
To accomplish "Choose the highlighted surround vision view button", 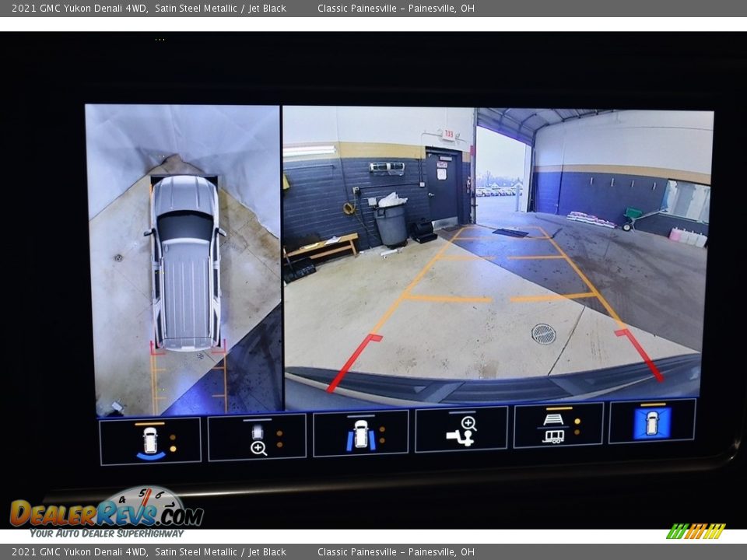I will click(x=652, y=422).
